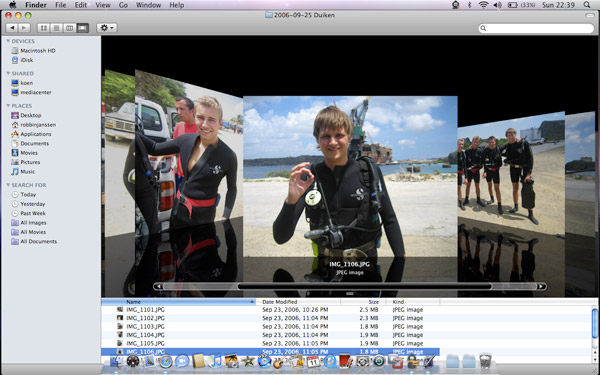Go back with the Finder back arrow
Screen dimensions: 600x375
coord(12,28)
